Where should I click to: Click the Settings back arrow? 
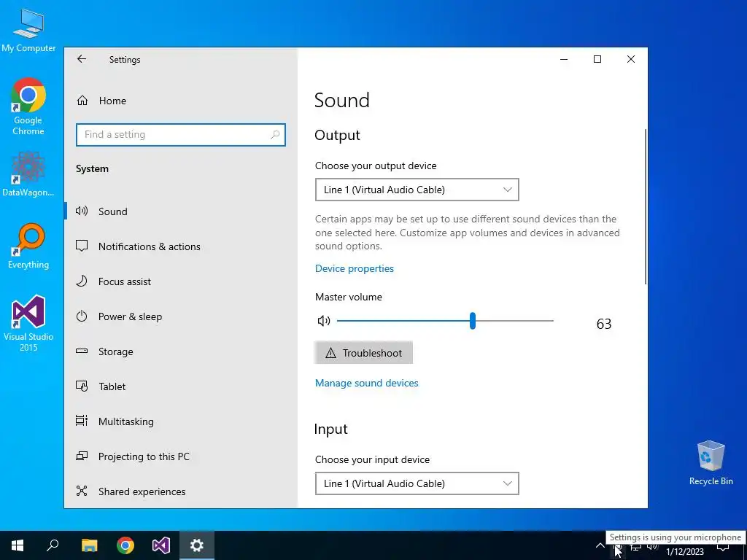[82, 59]
